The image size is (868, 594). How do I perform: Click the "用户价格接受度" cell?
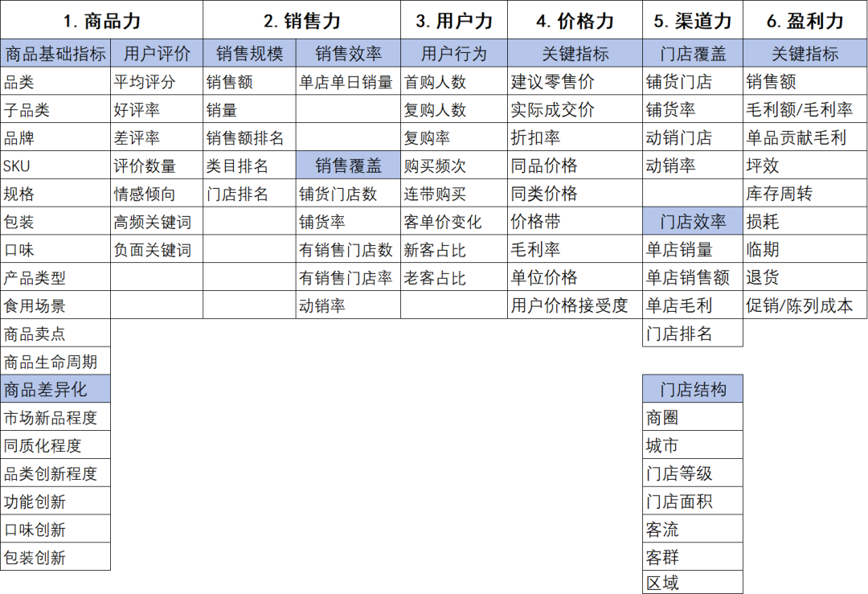coord(575,305)
